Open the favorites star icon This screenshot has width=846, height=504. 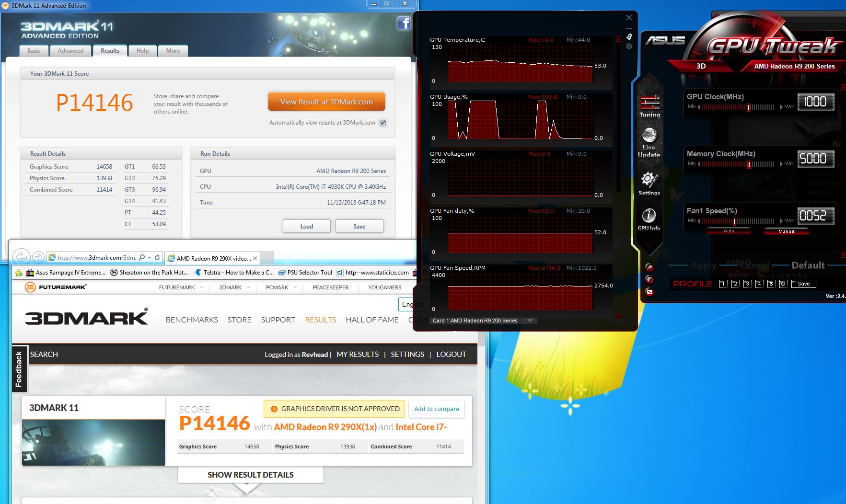tap(19, 273)
